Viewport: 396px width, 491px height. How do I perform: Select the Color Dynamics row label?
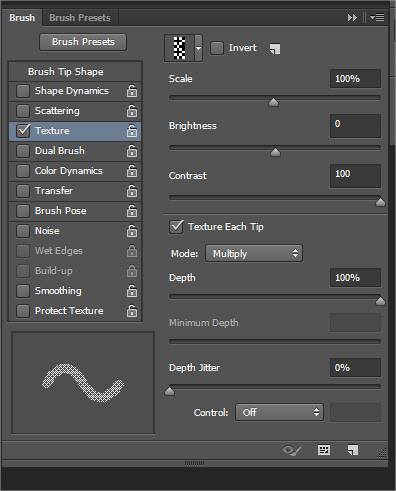[69, 171]
